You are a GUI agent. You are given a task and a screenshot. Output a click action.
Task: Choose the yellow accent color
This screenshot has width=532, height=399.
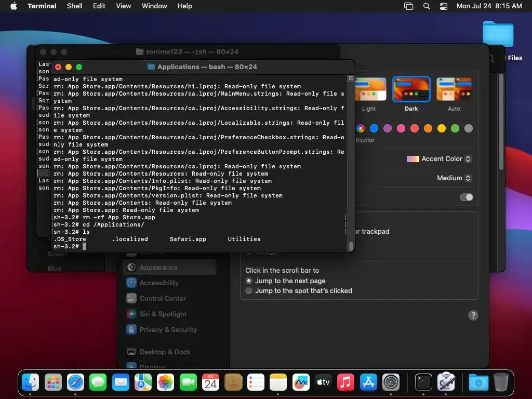click(442, 128)
